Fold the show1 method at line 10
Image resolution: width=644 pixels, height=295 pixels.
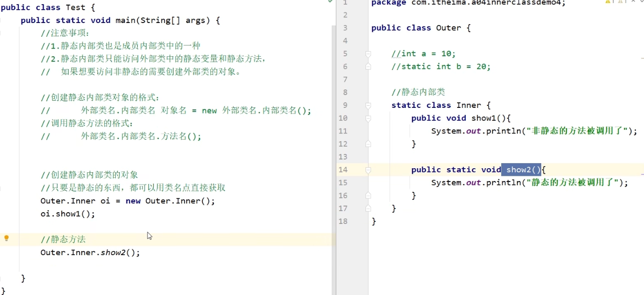click(x=368, y=118)
